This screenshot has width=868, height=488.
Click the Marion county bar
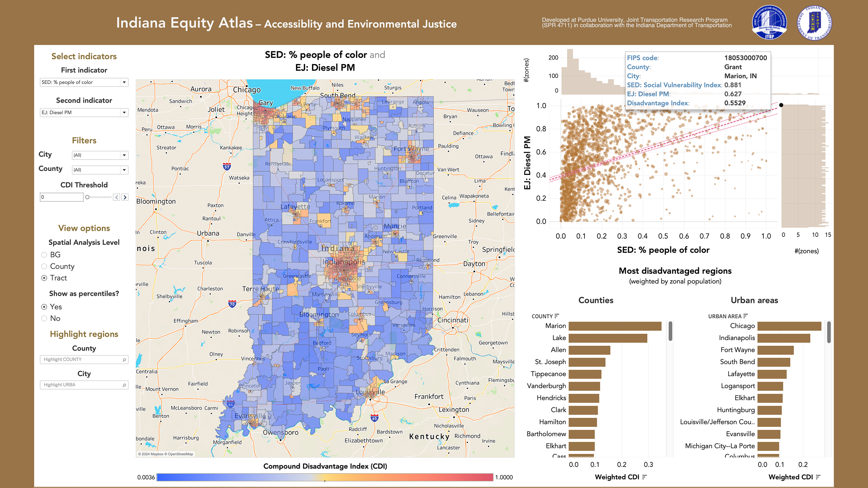coord(615,326)
